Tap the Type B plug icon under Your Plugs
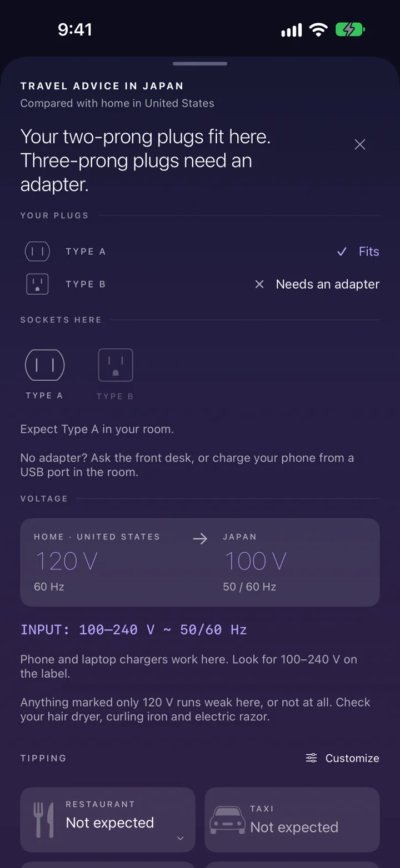 pos(37,284)
